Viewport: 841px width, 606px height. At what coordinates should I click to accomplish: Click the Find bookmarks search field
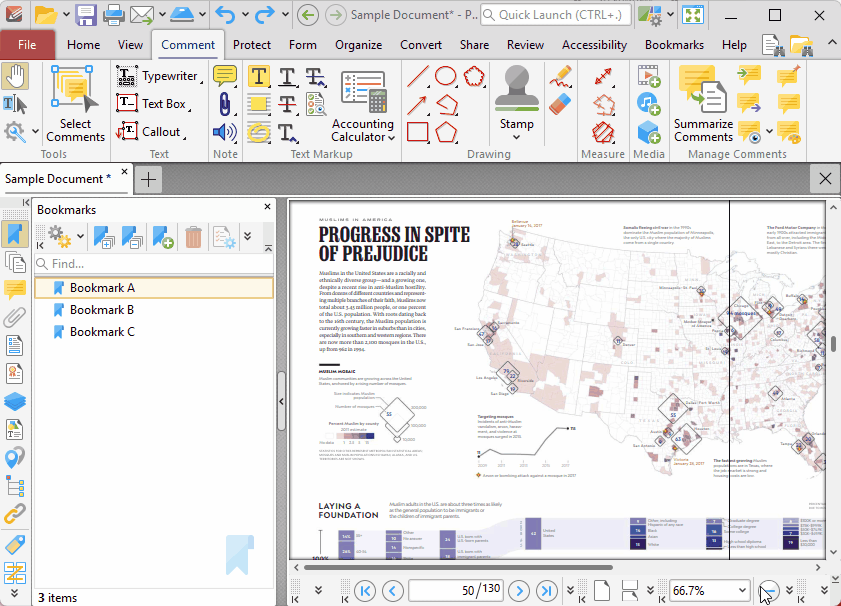[x=154, y=264]
